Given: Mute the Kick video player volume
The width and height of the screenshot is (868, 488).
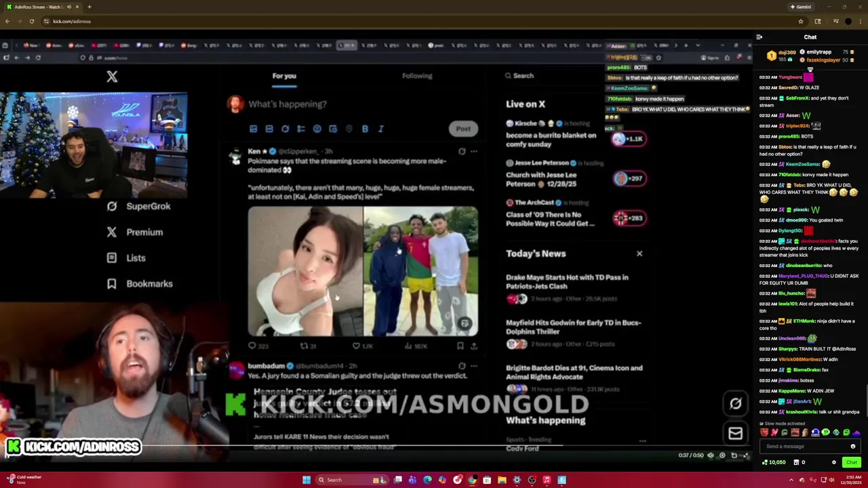Looking at the screenshot, I should coord(711,455).
